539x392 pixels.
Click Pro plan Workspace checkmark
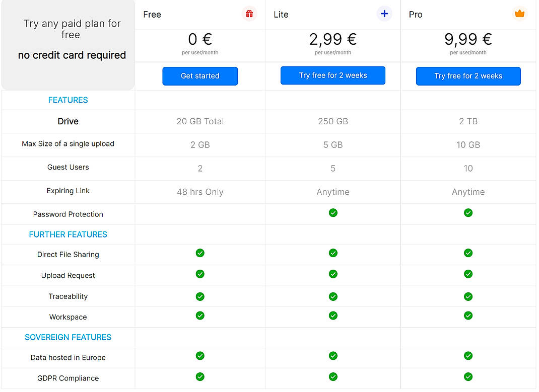tap(468, 316)
